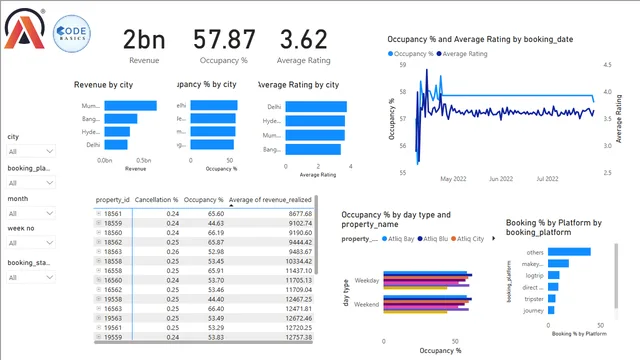Screen dimensions: 640x360
Task: Click the Jul 2022 axis label
Action: [547, 179]
